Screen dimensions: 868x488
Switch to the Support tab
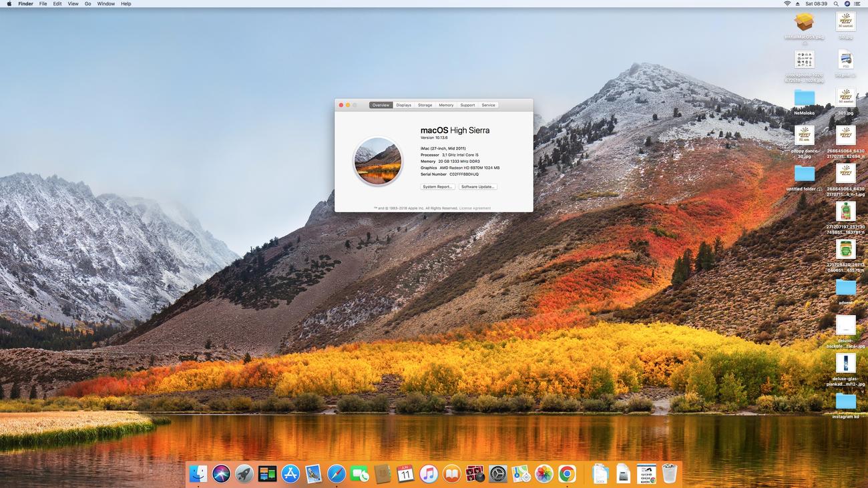pyautogui.click(x=467, y=105)
